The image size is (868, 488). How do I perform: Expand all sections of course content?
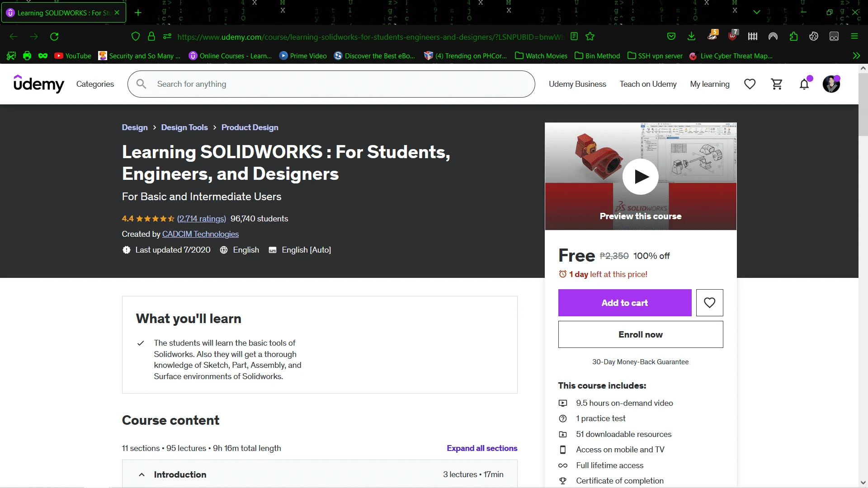coord(482,448)
